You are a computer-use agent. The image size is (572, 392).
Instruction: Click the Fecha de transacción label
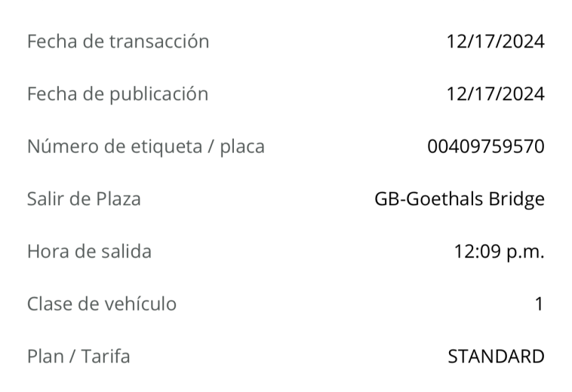point(118,41)
